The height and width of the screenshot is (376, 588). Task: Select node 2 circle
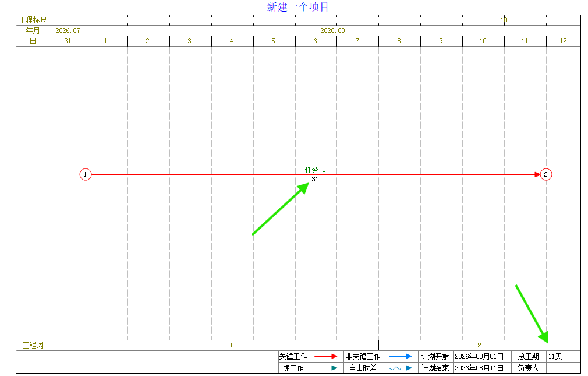point(546,174)
